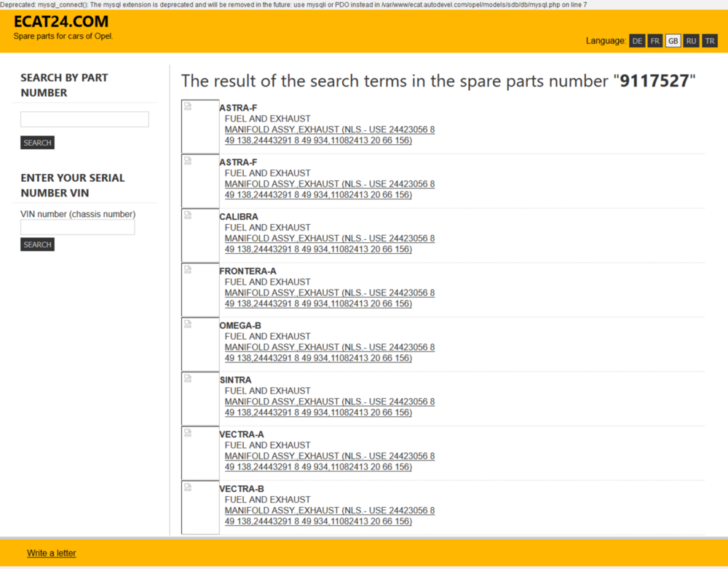
Task: Click the SINTRA part number 24443291 link
Action: [x=272, y=413]
